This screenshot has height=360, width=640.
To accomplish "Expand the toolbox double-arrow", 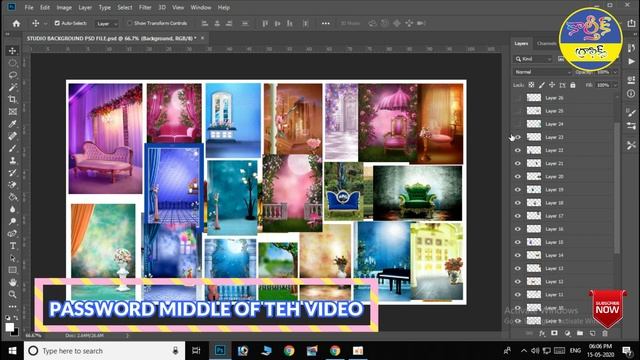I will click(x=7, y=34).
